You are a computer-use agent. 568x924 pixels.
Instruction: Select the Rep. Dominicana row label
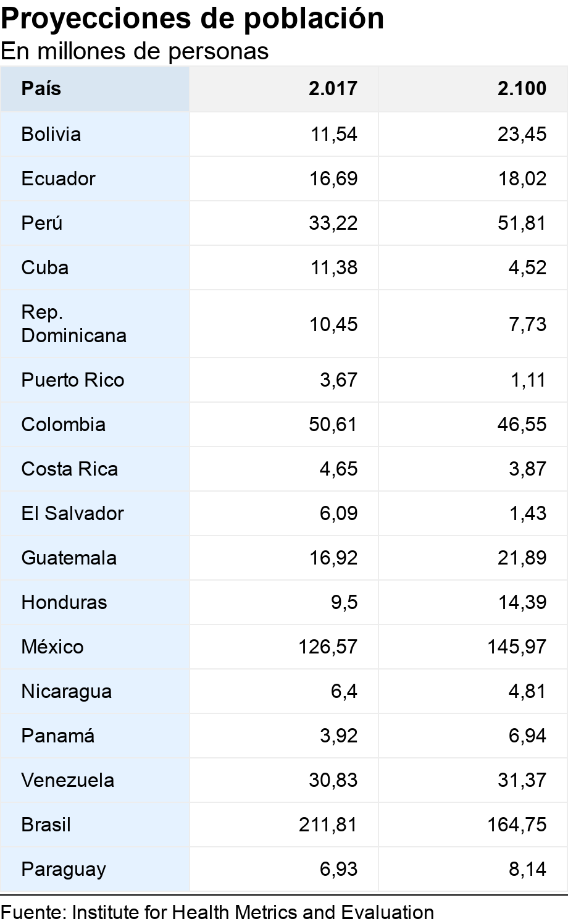coord(73,324)
